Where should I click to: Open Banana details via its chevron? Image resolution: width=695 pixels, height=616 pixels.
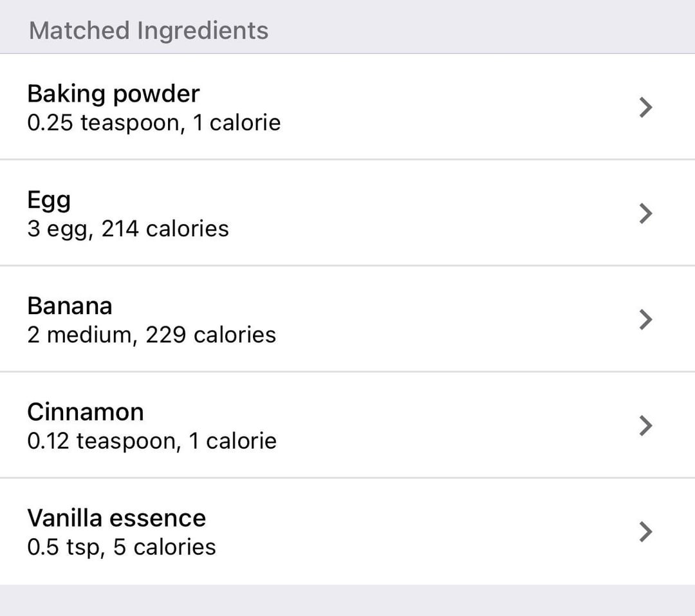[x=646, y=319]
